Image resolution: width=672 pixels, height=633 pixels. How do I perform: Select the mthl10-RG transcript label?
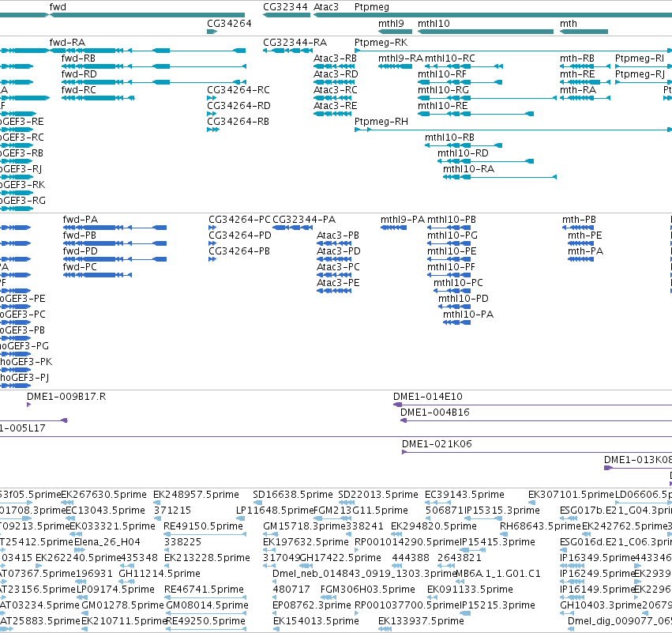[x=443, y=90]
